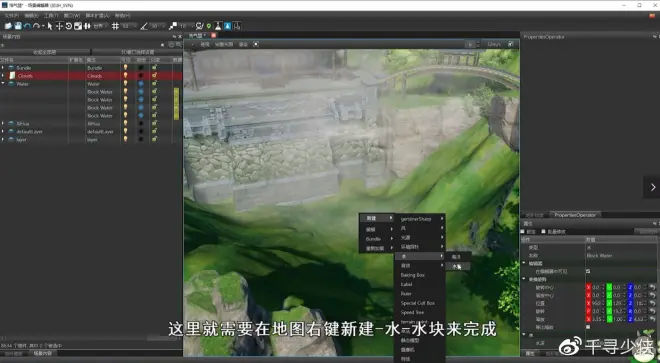
Task: Switch to PropertiesOperator tab
Action: tap(575, 215)
